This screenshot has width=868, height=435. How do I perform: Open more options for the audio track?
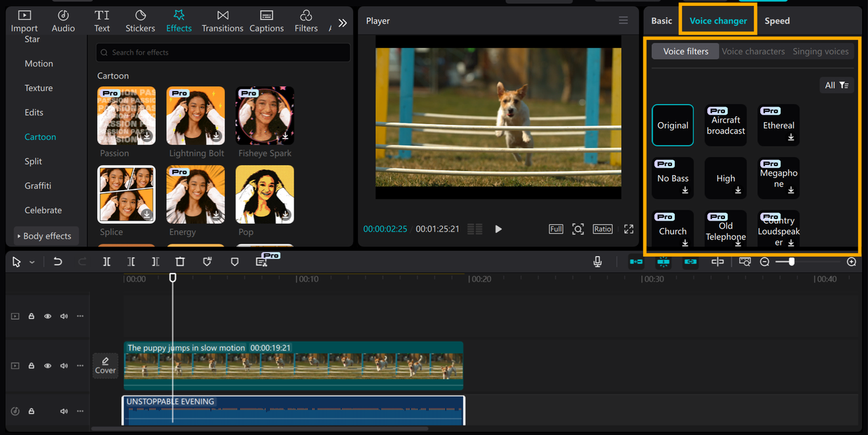(x=80, y=411)
